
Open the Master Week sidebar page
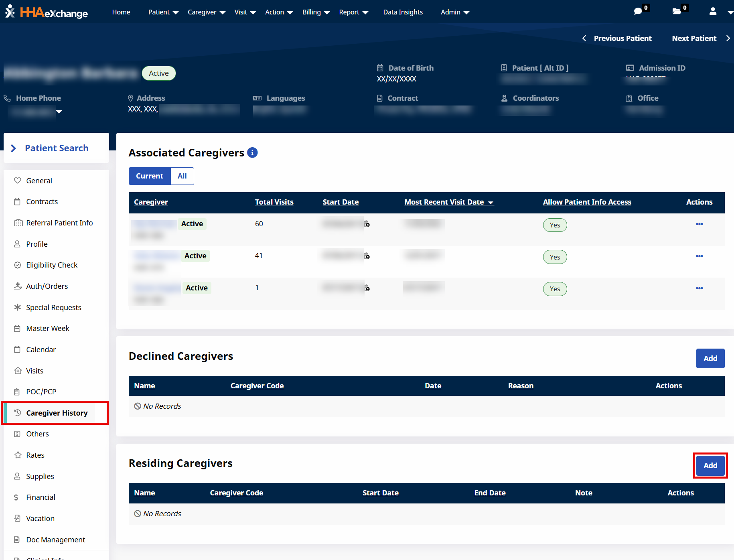click(x=48, y=329)
